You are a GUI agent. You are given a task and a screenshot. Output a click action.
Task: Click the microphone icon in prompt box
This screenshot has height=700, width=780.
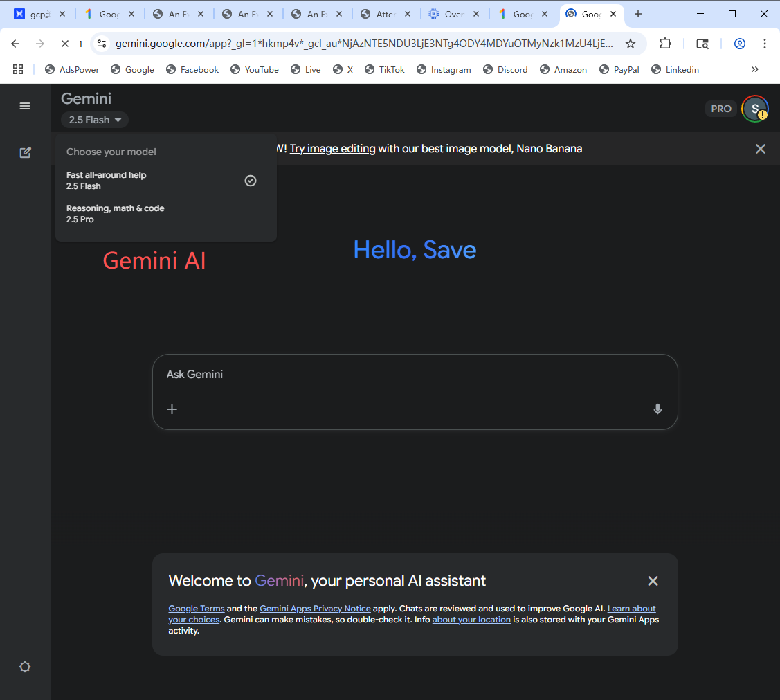click(657, 409)
